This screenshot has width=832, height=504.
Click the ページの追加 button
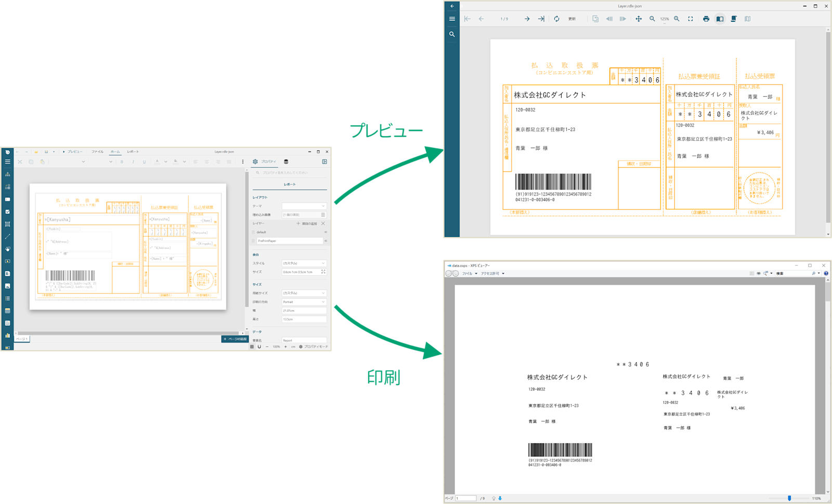click(x=235, y=339)
